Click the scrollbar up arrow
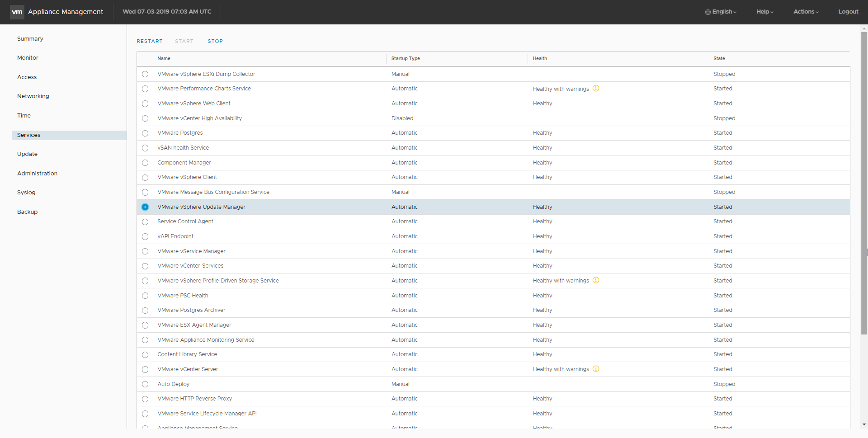 tap(864, 28)
